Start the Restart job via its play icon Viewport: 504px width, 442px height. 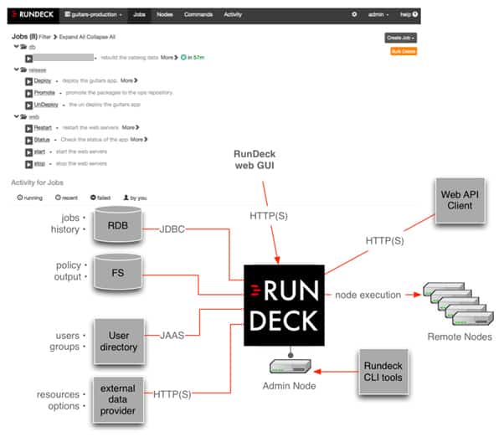(x=29, y=127)
